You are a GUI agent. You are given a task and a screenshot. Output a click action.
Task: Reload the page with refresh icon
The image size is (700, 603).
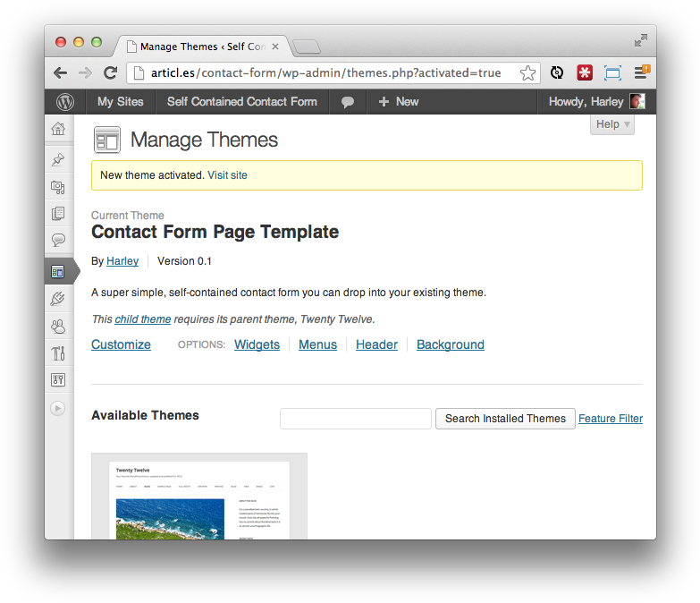110,72
